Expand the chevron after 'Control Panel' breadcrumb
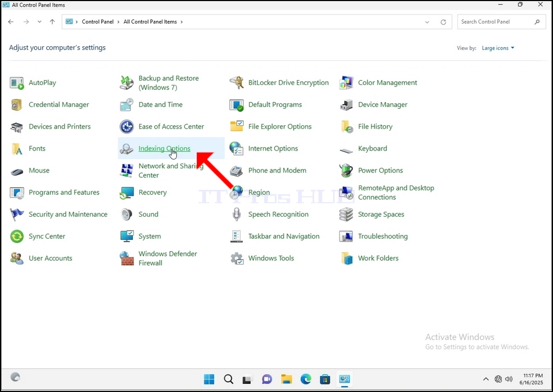This screenshot has width=553, height=392. [118, 22]
